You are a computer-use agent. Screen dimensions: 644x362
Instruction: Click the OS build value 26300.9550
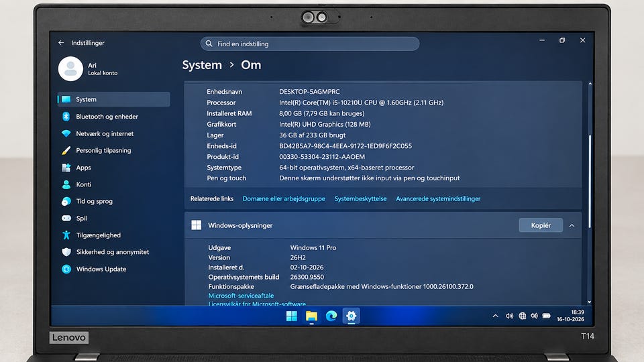tap(307, 277)
